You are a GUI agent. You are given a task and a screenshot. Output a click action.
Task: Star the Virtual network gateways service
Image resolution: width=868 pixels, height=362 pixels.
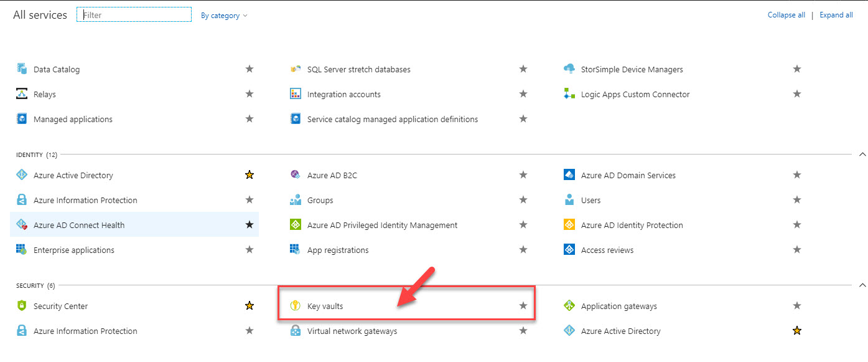coord(523,331)
